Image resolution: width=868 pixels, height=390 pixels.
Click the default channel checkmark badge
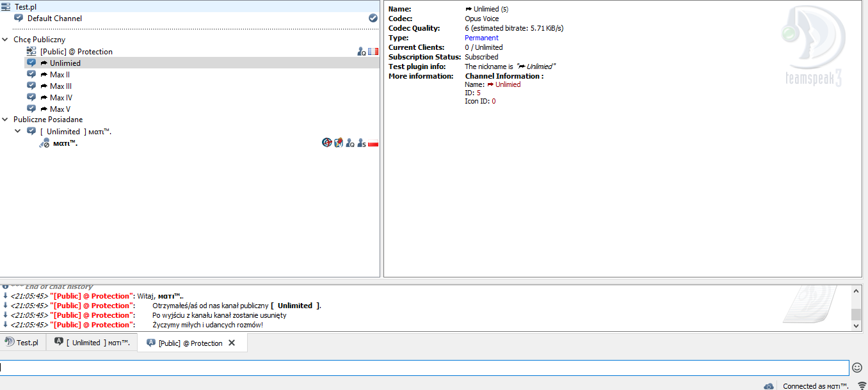point(373,19)
